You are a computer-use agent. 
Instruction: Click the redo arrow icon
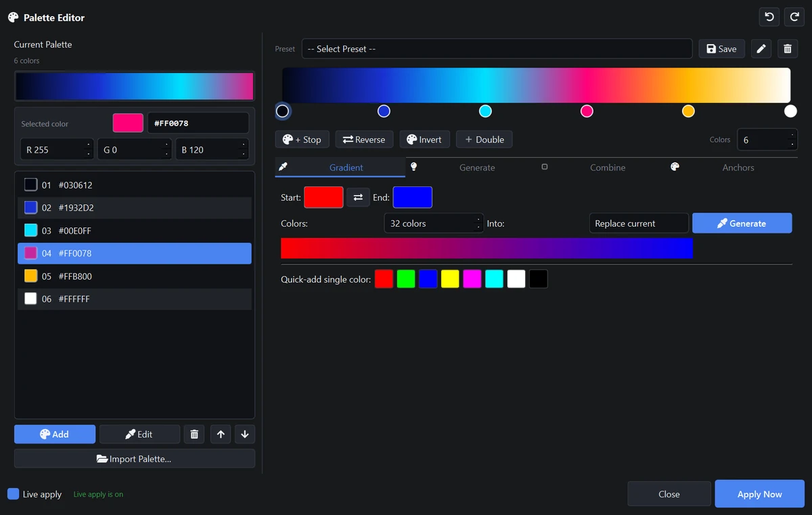coord(794,17)
